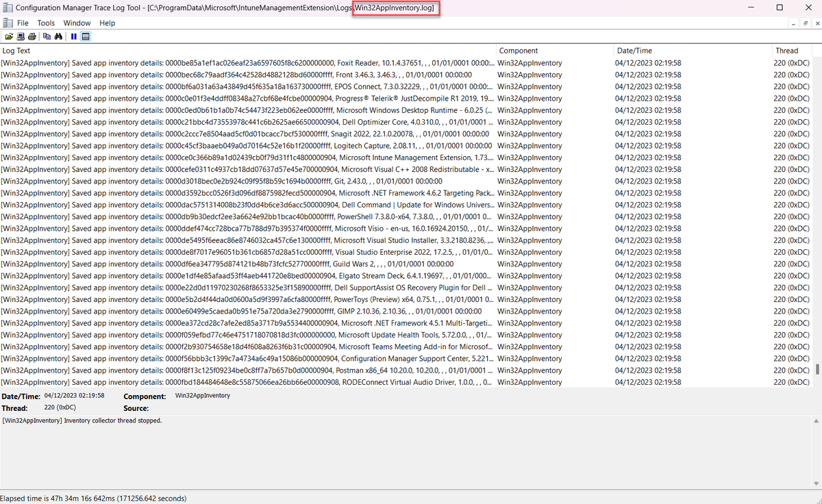Select the .NET Framework 4.6.2 Targeting Pack row

(x=407, y=193)
